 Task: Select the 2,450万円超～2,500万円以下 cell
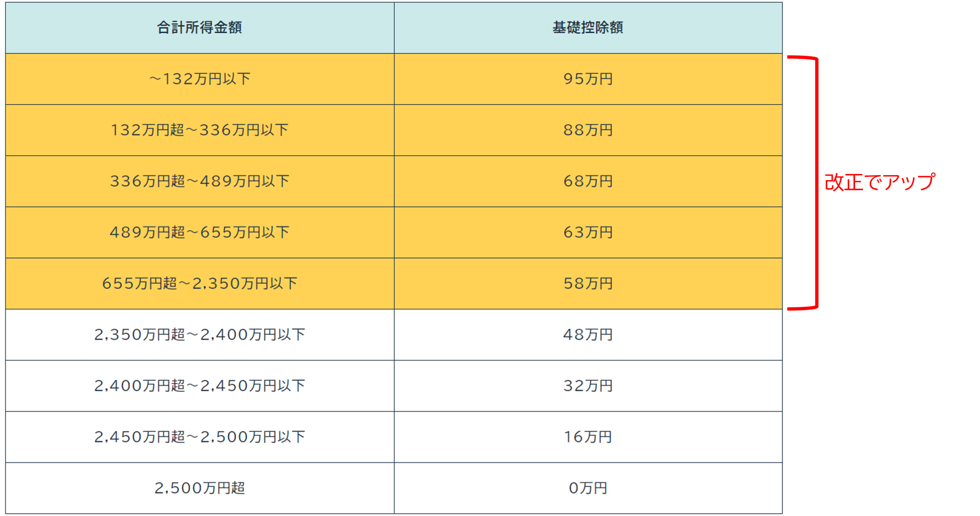(199, 437)
